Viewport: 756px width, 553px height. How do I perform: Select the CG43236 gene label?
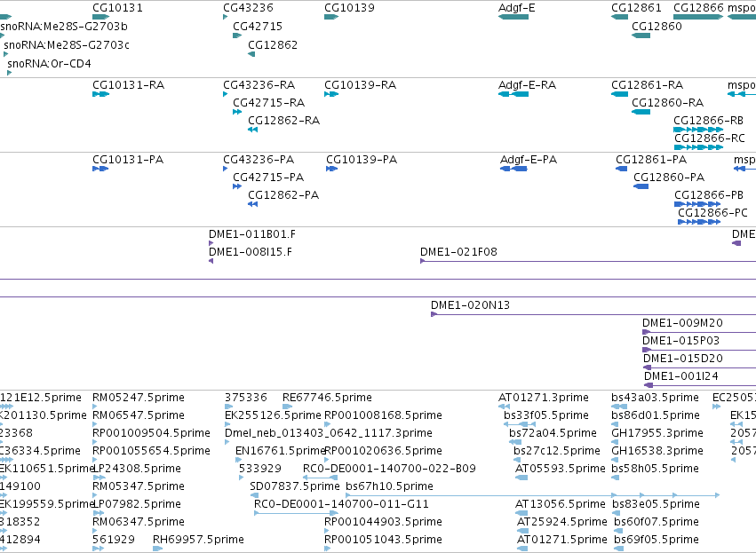248,8
